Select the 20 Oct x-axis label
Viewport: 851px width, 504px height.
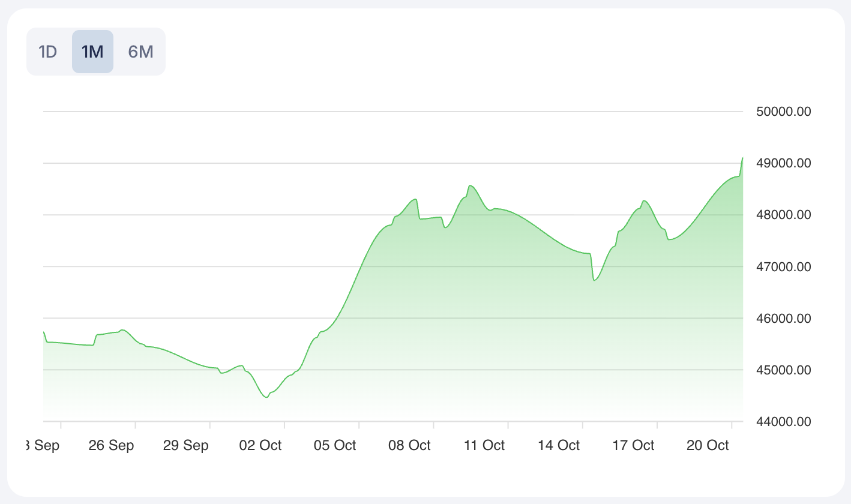pos(708,445)
